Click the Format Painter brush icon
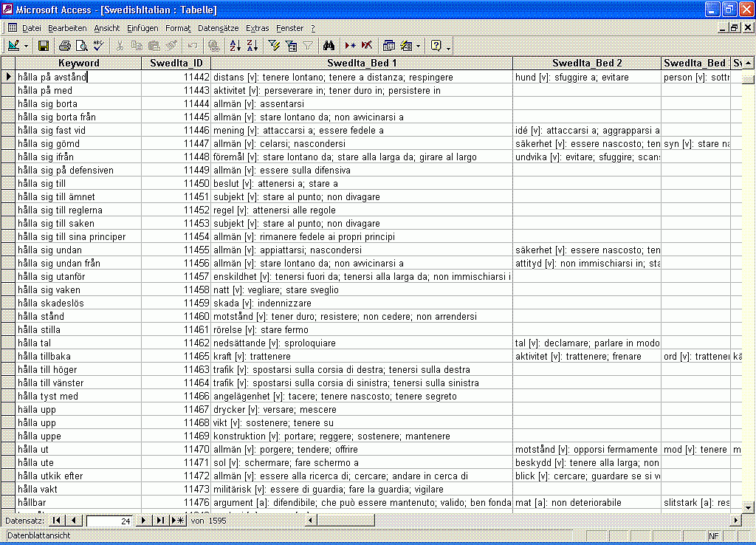756x545 pixels. [171, 46]
